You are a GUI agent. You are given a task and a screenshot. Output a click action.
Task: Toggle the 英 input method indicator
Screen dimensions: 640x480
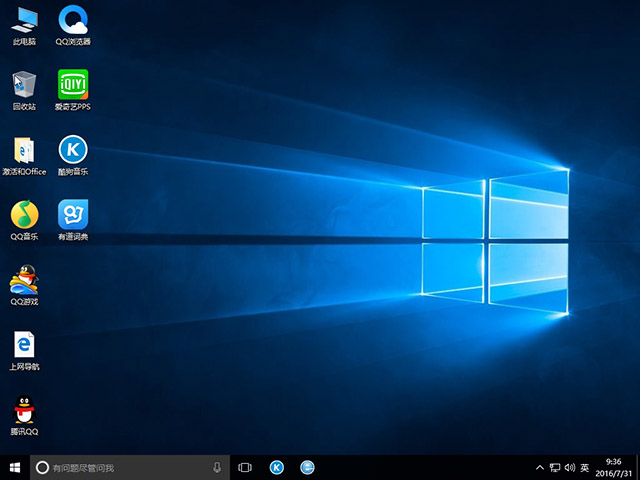point(585,467)
